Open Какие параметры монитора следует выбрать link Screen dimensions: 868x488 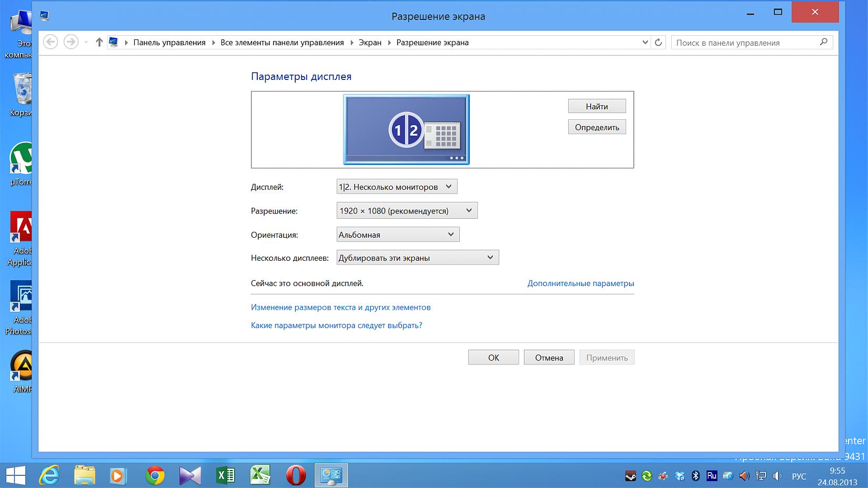pos(337,326)
